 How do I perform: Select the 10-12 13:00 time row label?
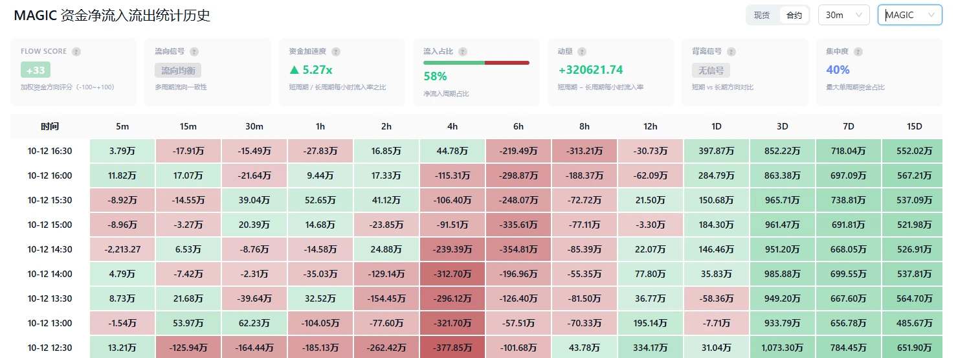(50, 323)
